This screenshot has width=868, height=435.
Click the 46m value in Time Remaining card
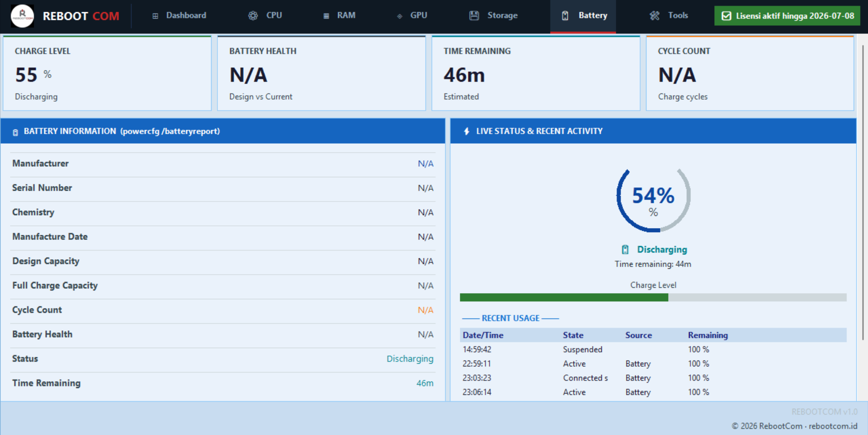(464, 75)
